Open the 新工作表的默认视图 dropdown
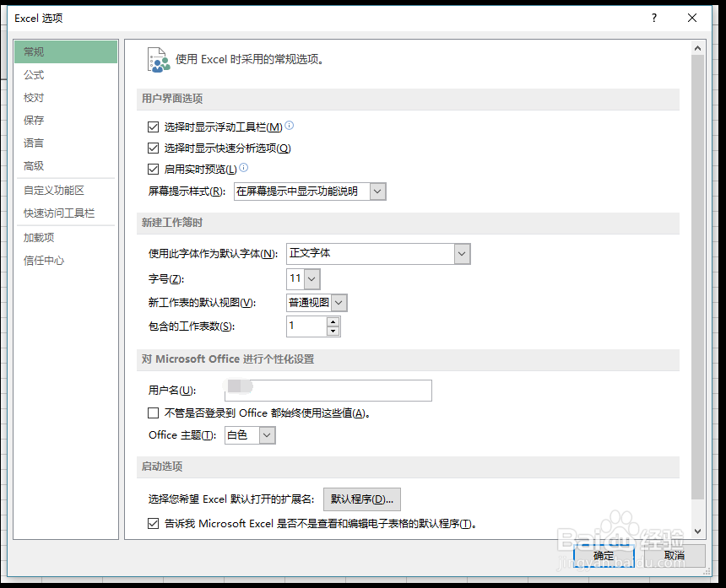The height and width of the screenshot is (588, 726). (x=338, y=302)
